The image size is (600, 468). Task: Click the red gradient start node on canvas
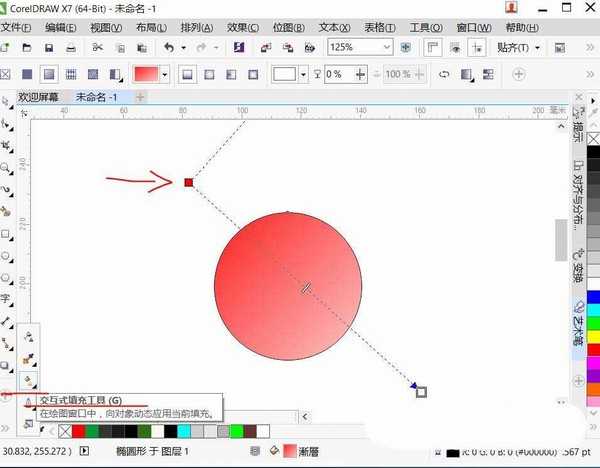point(188,182)
